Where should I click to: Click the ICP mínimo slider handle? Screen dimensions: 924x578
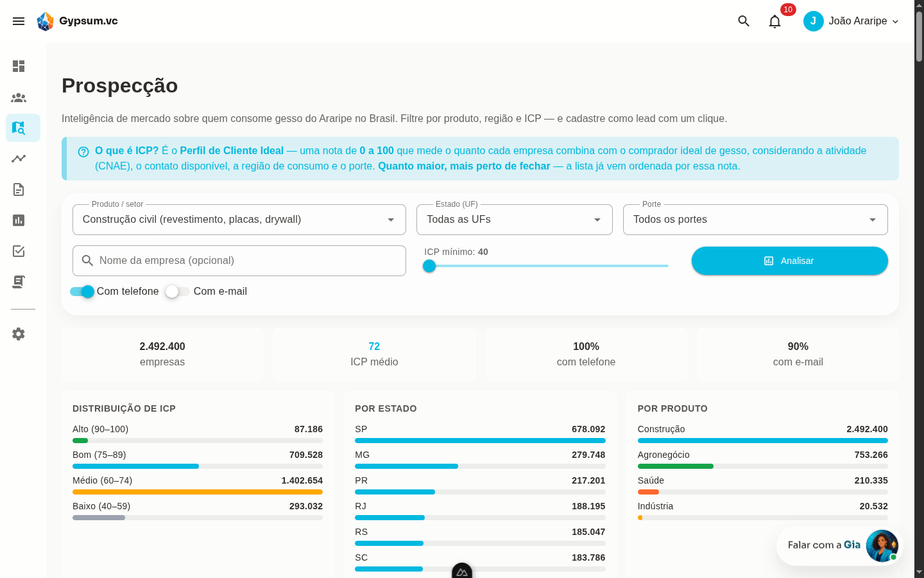coord(429,266)
